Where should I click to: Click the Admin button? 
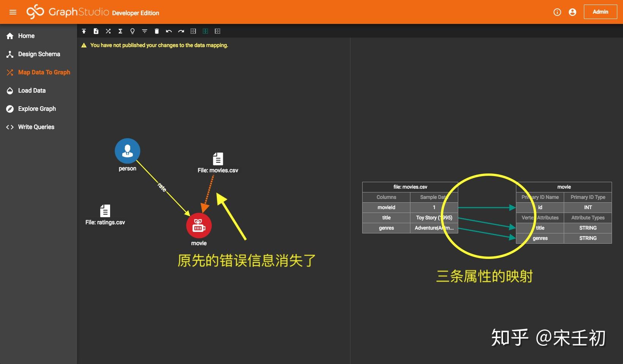601,12
